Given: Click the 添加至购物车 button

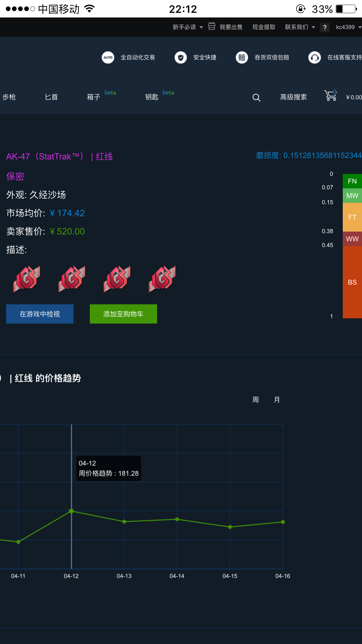Looking at the screenshot, I should tap(123, 314).
